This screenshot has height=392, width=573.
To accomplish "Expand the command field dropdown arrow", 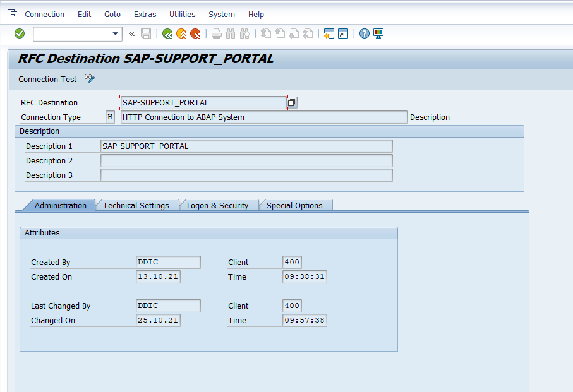I will pyautogui.click(x=115, y=34).
